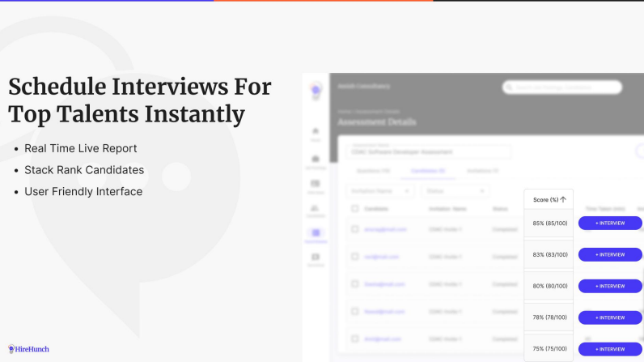
Task: Open the candidate email link in the 80% row
Action: [x=384, y=284]
